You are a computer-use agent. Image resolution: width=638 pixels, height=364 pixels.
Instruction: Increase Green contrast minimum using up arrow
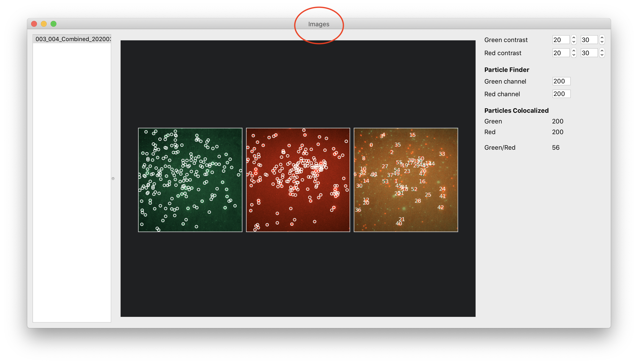point(574,37)
